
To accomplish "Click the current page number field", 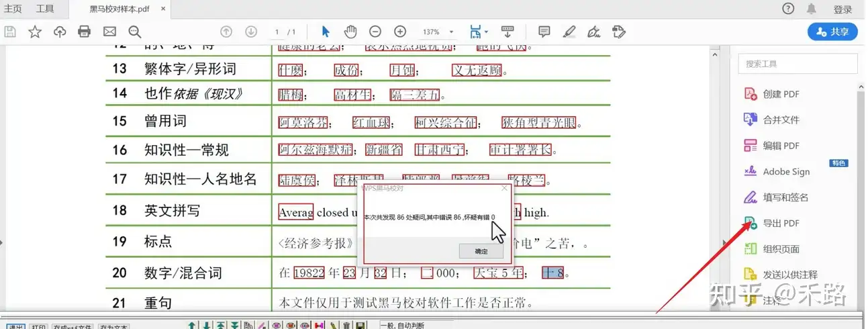I will (277, 32).
